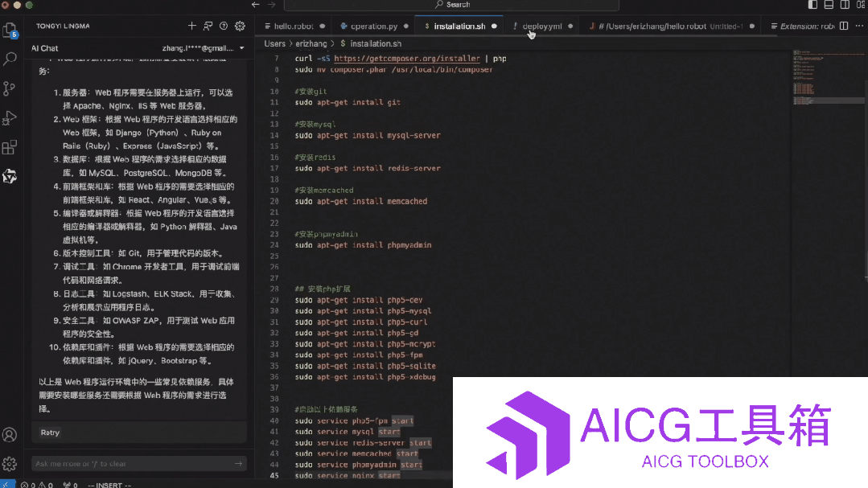868x488 pixels.
Task: Open the Users breadcrumb segment
Action: pos(274,43)
